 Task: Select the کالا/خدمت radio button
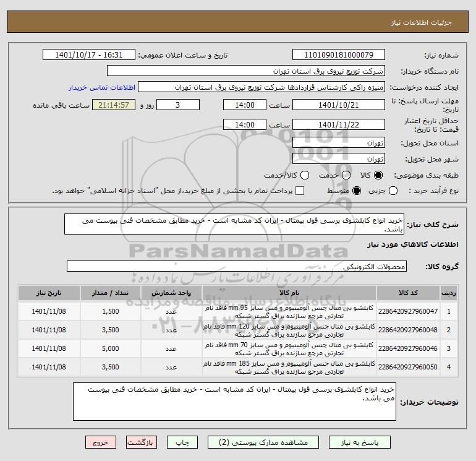pyautogui.click(x=305, y=175)
